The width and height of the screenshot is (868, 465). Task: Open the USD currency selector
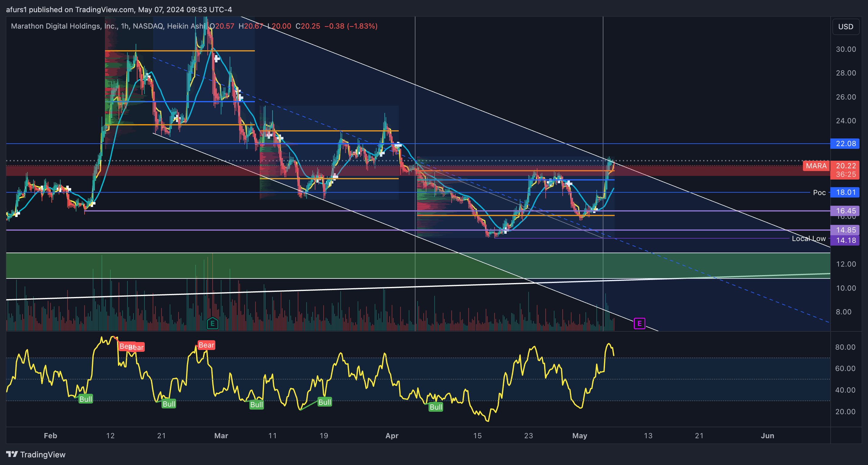point(846,27)
